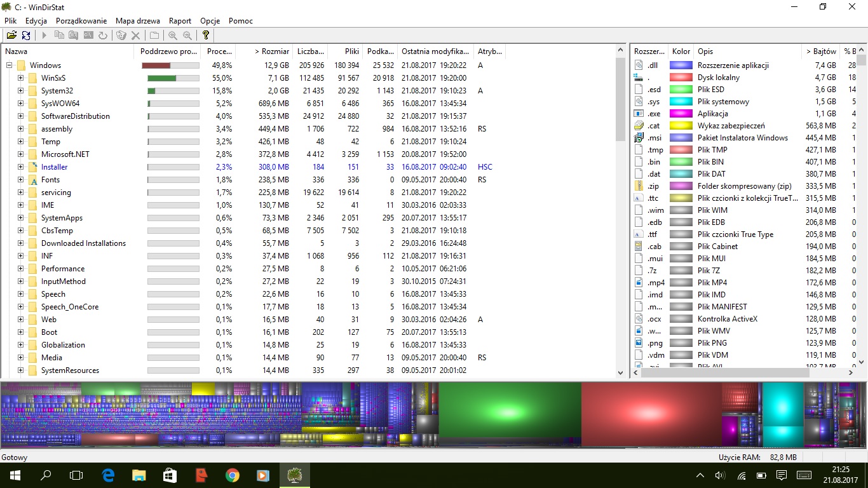Sort by the Nazwa column header
This screenshot has width=868, height=488.
(x=67, y=51)
